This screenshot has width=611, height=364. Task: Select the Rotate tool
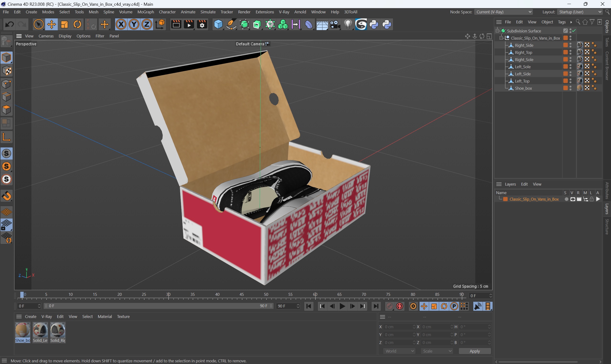tap(77, 24)
